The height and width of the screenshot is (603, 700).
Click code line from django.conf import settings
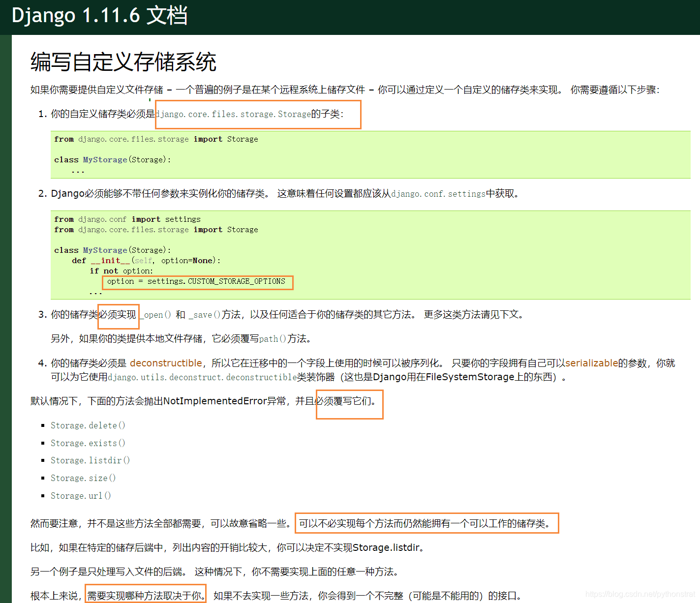tap(127, 219)
